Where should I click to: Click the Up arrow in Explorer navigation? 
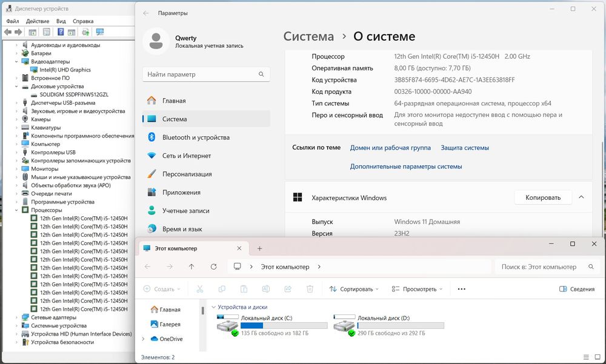pyautogui.click(x=191, y=266)
